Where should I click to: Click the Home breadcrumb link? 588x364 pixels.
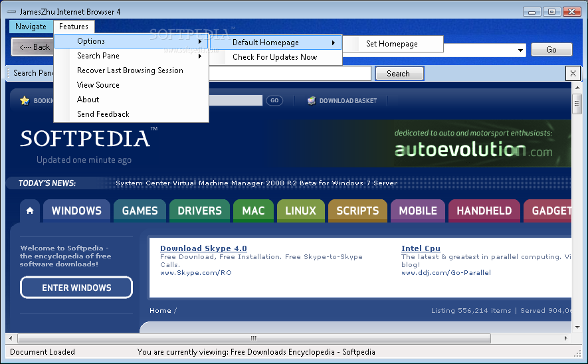point(160,310)
